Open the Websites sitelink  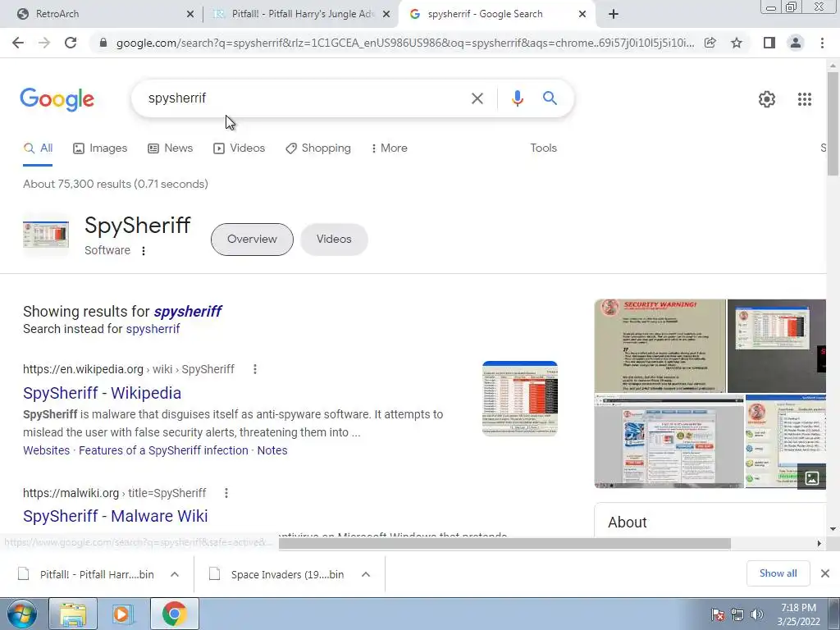pyautogui.click(x=46, y=450)
